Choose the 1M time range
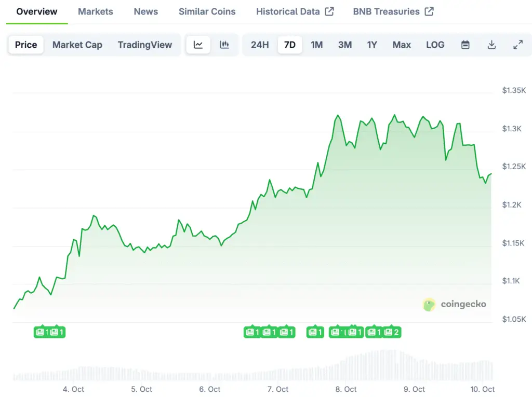The width and height of the screenshot is (532, 397). [317, 45]
